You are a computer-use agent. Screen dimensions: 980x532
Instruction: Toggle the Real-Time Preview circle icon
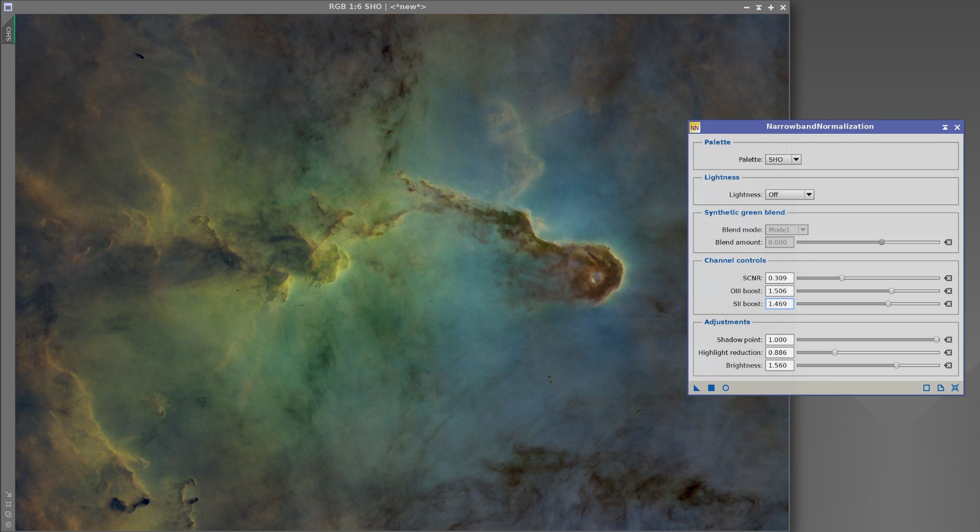tap(725, 388)
